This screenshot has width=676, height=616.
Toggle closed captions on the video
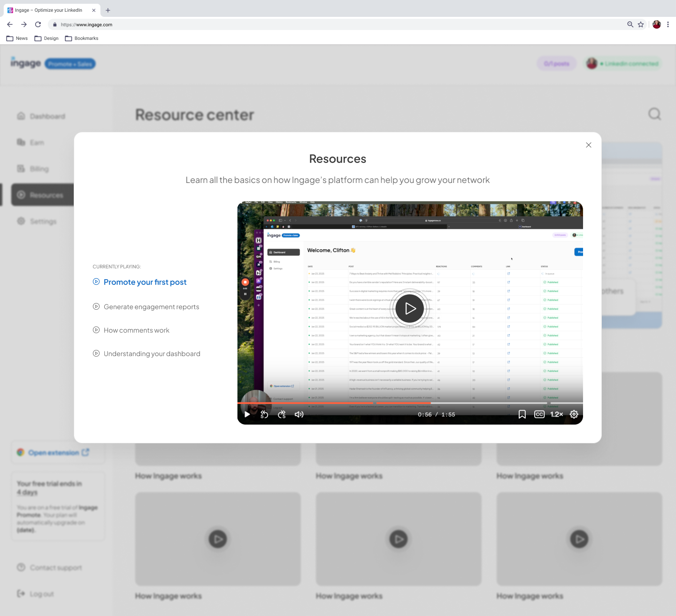[x=539, y=414]
